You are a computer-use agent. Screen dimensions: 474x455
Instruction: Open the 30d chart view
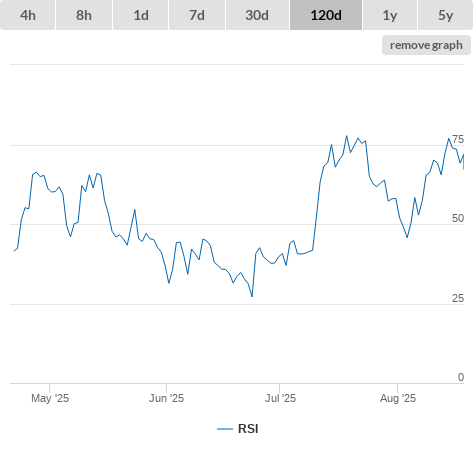[257, 15]
